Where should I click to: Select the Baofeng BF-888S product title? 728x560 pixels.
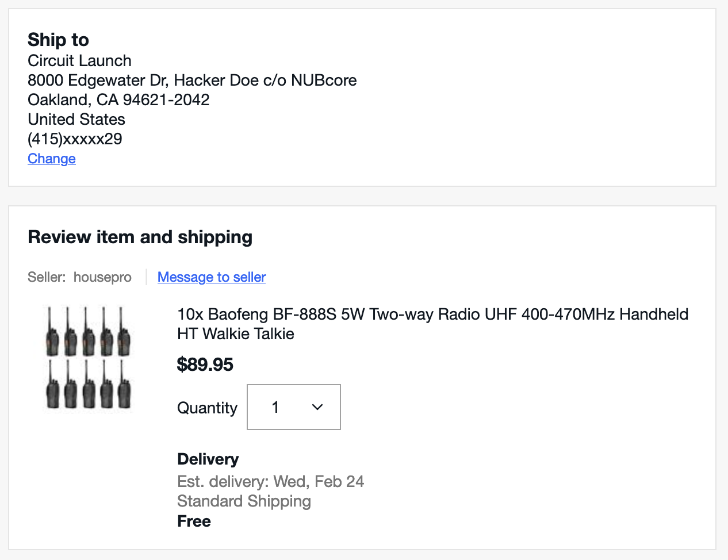click(x=432, y=324)
